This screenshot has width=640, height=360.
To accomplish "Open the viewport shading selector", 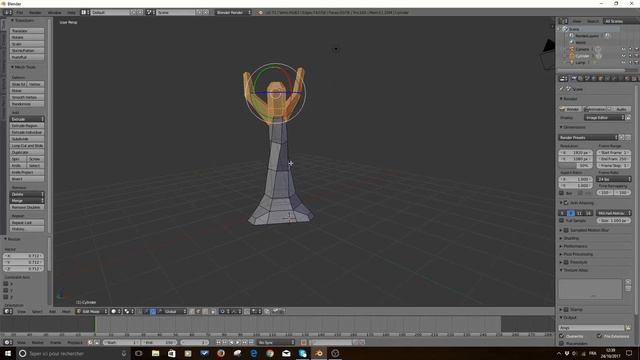I will tap(116, 311).
